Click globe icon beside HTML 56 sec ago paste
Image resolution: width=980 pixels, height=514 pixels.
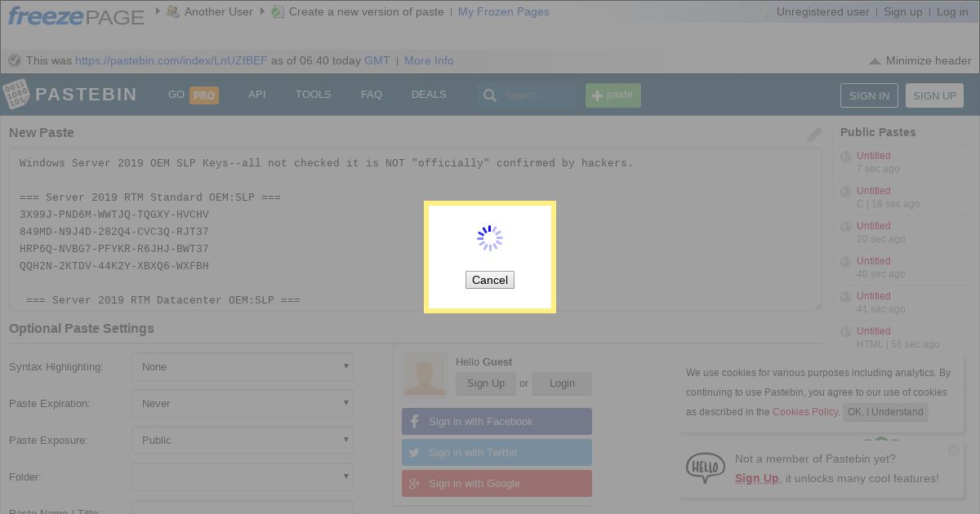(x=846, y=332)
